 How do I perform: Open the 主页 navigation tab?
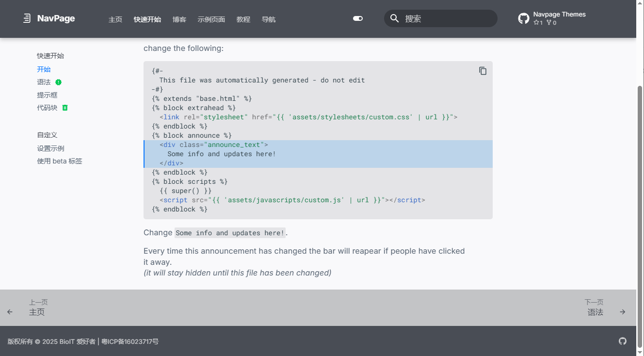point(115,19)
